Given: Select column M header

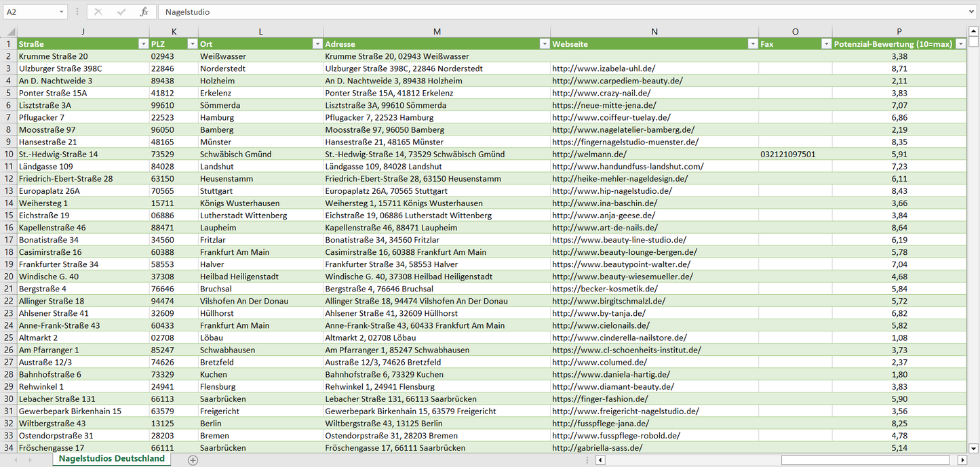Looking at the screenshot, I should pos(437,32).
